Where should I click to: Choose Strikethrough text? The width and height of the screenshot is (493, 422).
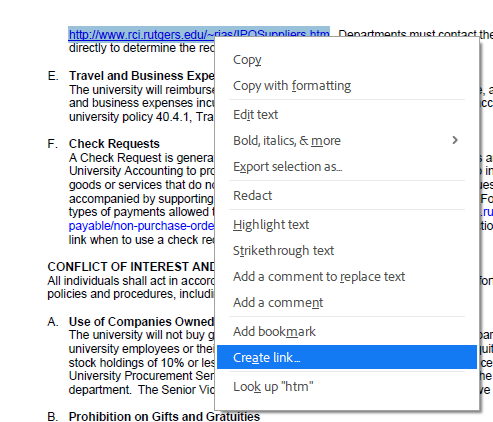click(x=347, y=250)
